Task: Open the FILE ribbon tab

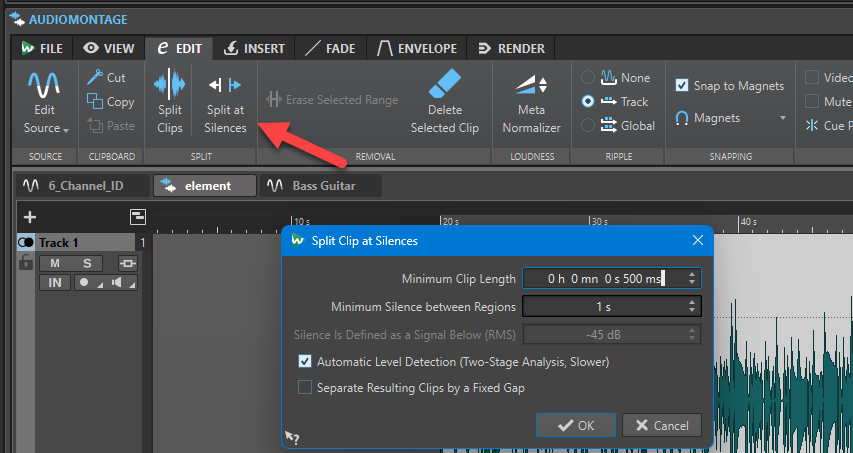Action: 42,48
